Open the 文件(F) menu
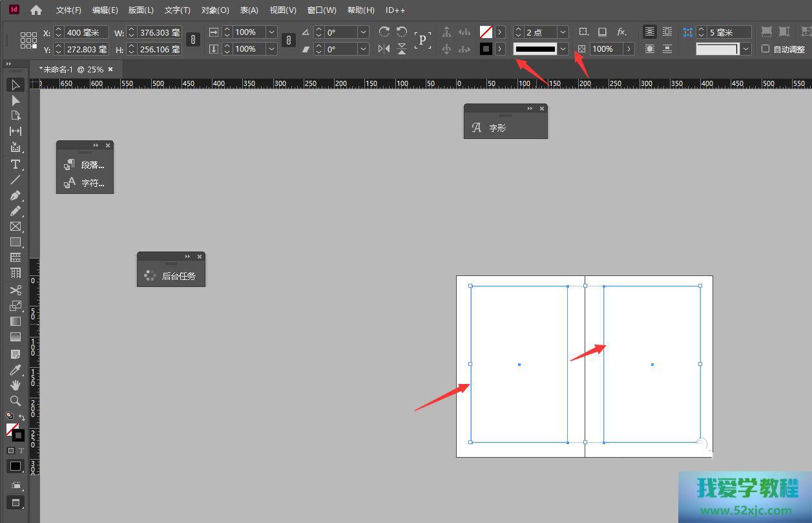 (68, 10)
